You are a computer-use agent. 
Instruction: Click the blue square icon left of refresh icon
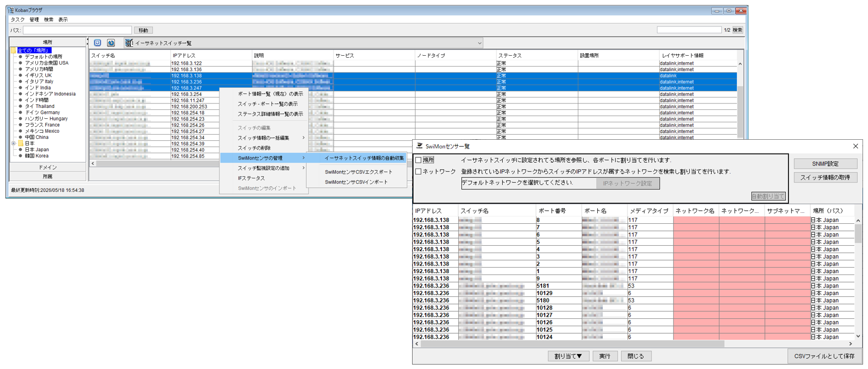pyautogui.click(x=98, y=43)
